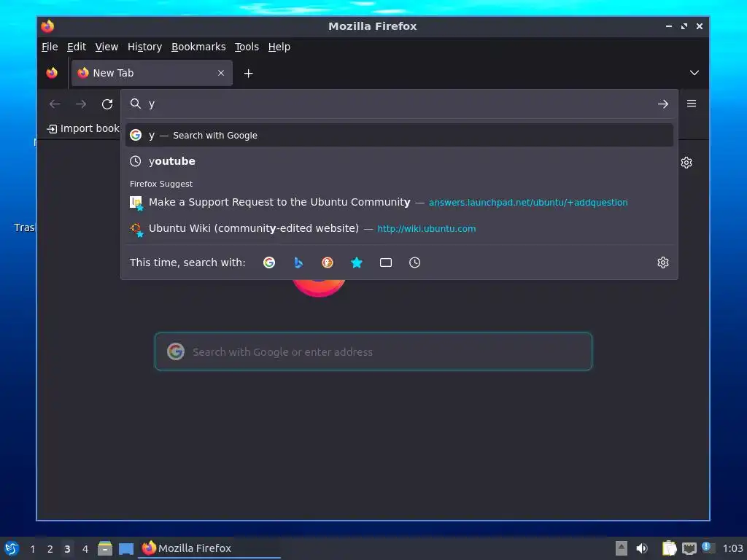Open the Firefox View pinned tab icon
This screenshot has height=560, width=747.
click(x=52, y=73)
